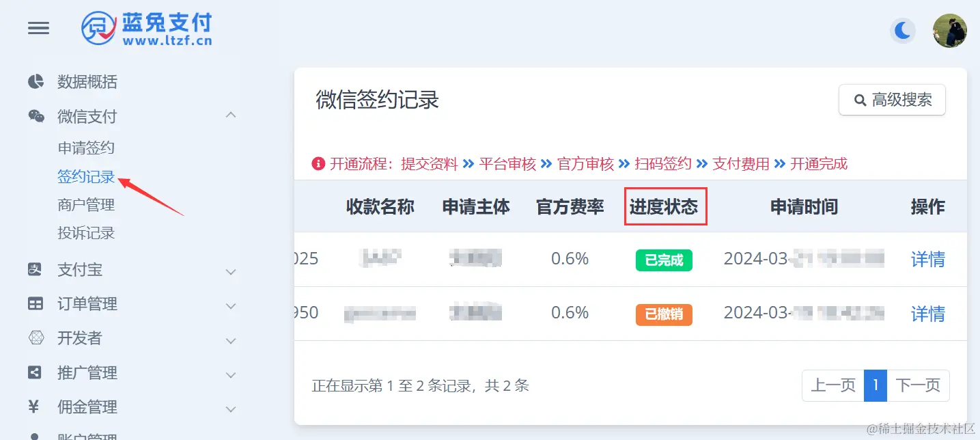Viewport: 980px width, 440px height.
Task: Click 0.6% rate in the 已撤销 row
Action: pos(570,313)
